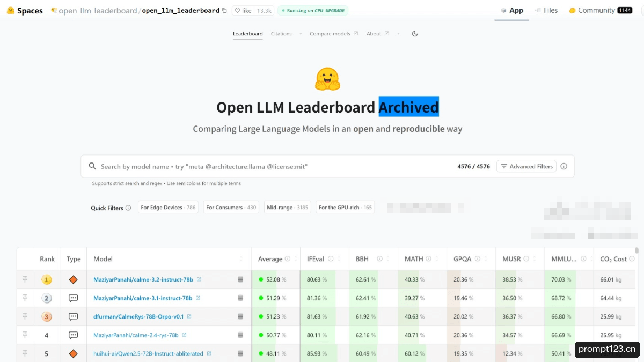
Task: Open external link icon beside calme-3.2-instruct-78b
Action: [199, 279]
